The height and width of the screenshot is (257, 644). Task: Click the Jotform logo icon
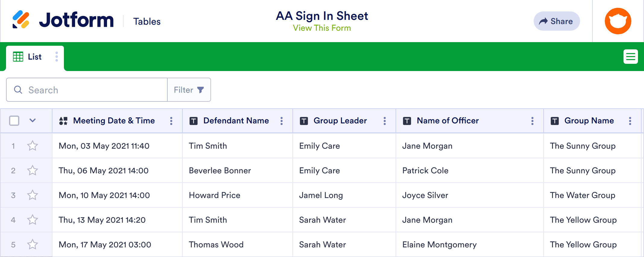(x=21, y=20)
